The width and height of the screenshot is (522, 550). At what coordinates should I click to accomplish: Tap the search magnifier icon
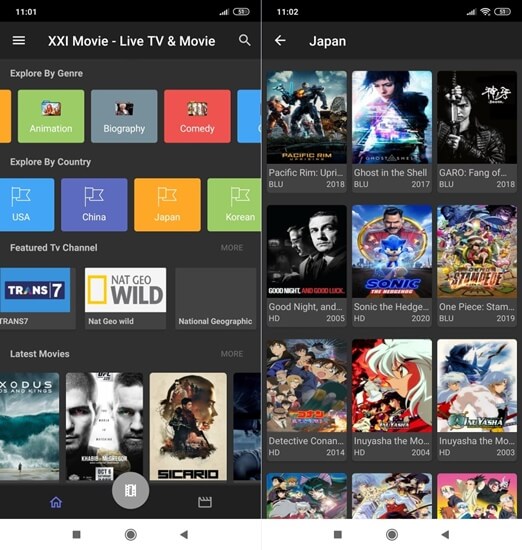245,40
